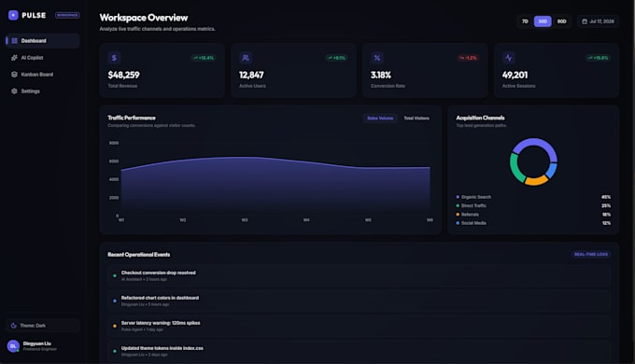Click the percent icon on Conversion Rate card
The image size is (635, 364).
click(x=377, y=58)
